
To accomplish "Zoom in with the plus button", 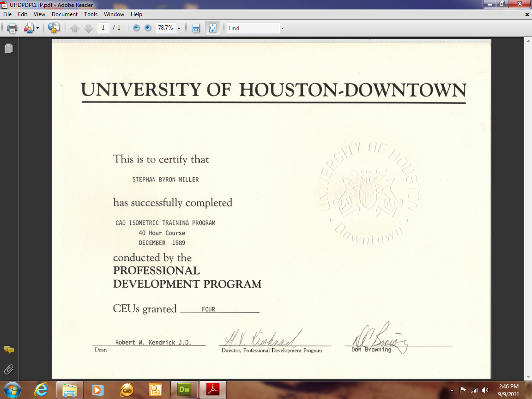I will 148,28.
